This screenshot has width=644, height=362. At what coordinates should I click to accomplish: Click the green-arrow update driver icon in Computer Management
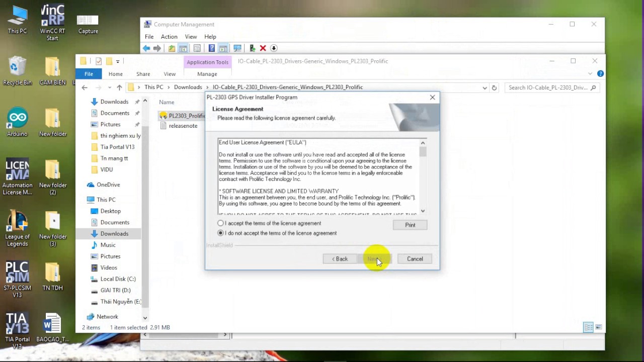click(x=253, y=48)
